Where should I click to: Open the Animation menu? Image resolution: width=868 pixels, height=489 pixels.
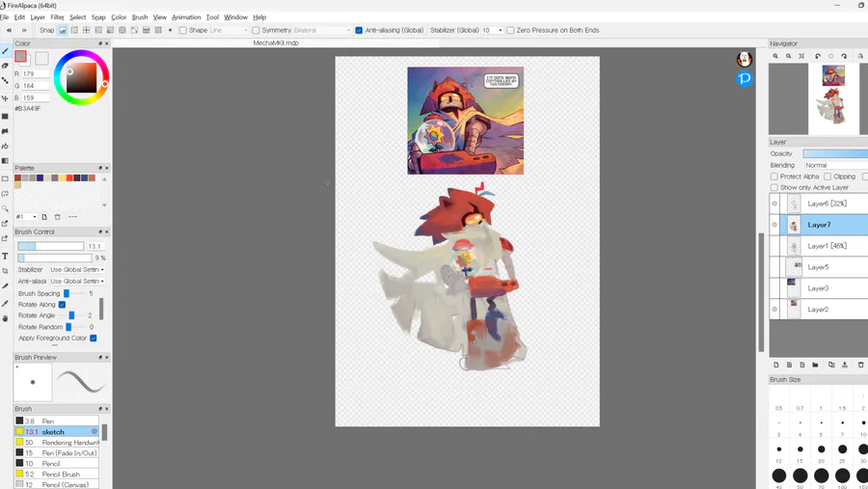(186, 17)
